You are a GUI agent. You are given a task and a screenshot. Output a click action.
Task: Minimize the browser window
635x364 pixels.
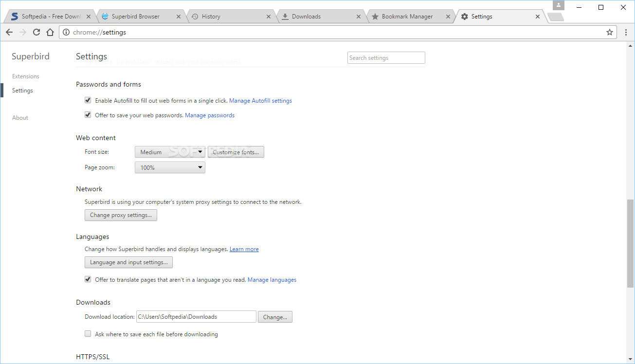click(579, 7)
